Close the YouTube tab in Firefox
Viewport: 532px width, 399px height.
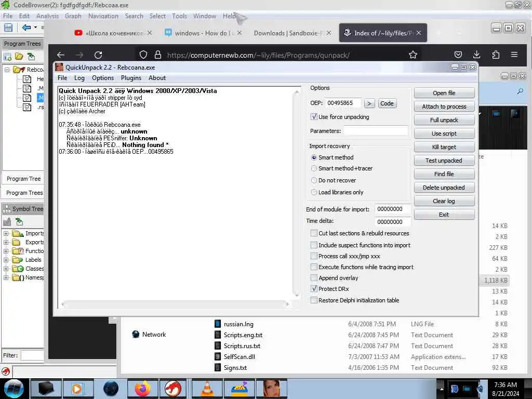[x=150, y=33]
